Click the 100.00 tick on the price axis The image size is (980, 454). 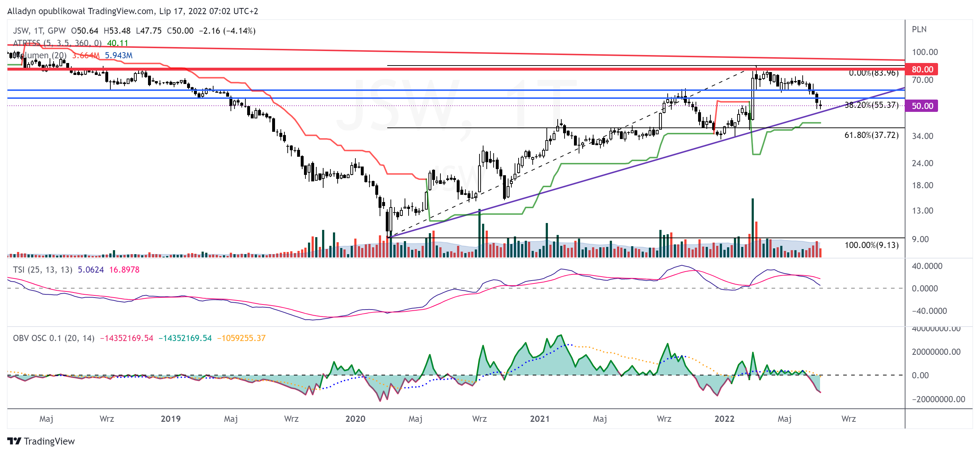[x=925, y=52]
